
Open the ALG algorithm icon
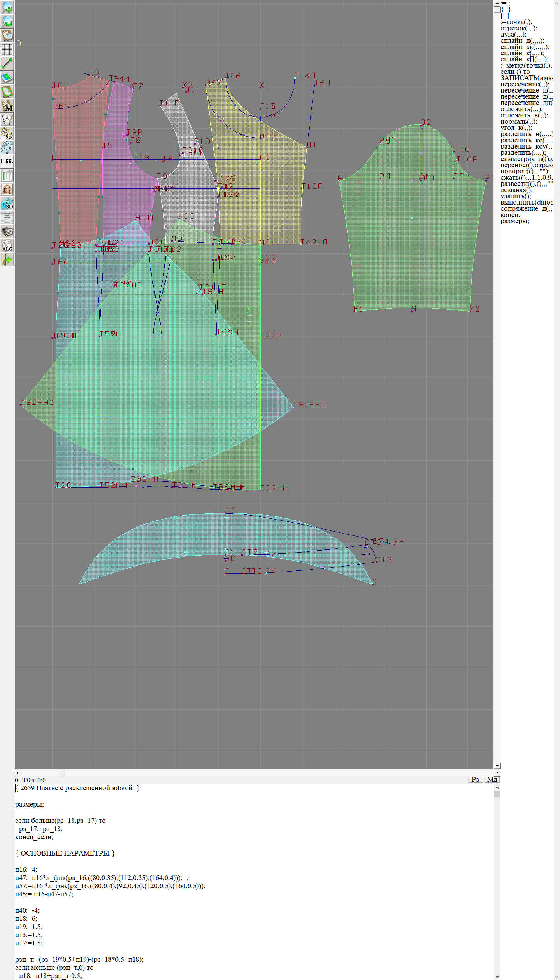tap(7, 246)
